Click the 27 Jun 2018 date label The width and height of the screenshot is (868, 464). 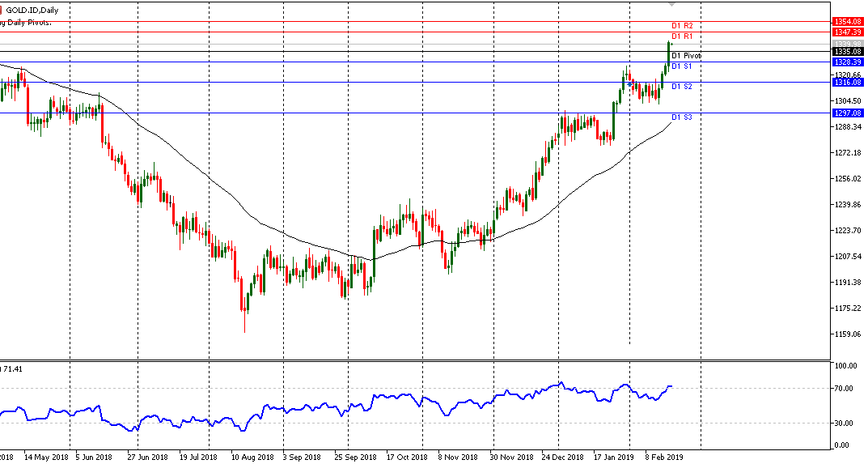(147, 458)
